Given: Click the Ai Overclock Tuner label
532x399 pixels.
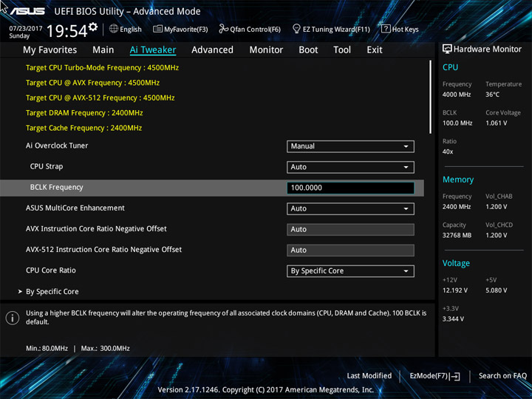Looking at the screenshot, I should pyautogui.click(x=57, y=146).
